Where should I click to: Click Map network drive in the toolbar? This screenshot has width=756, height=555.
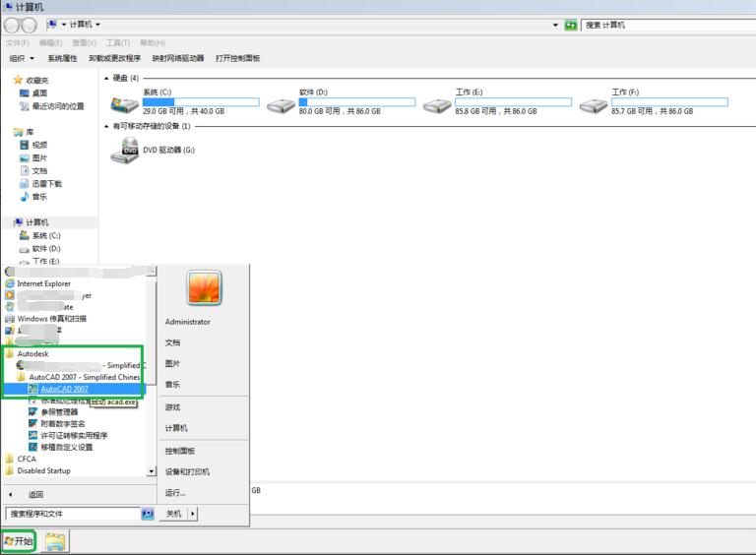tap(178, 58)
